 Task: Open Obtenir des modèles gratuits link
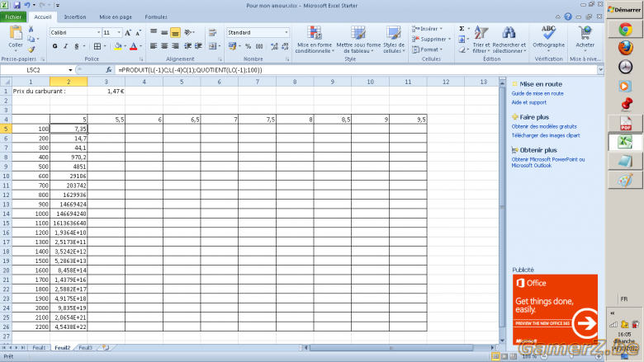[x=544, y=126]
